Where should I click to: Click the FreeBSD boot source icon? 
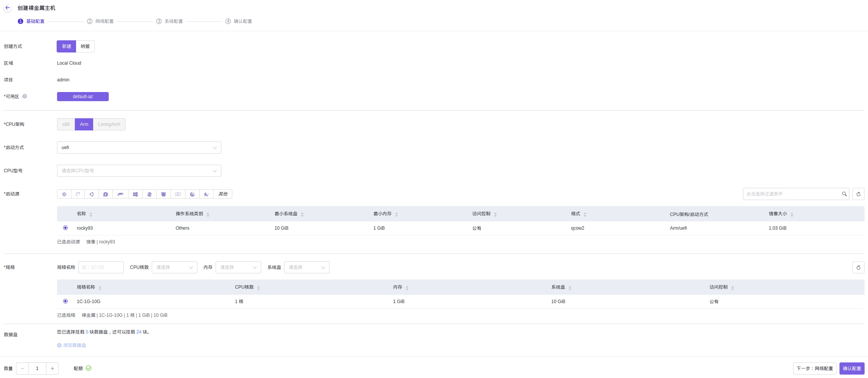click(x=163, y=194)
